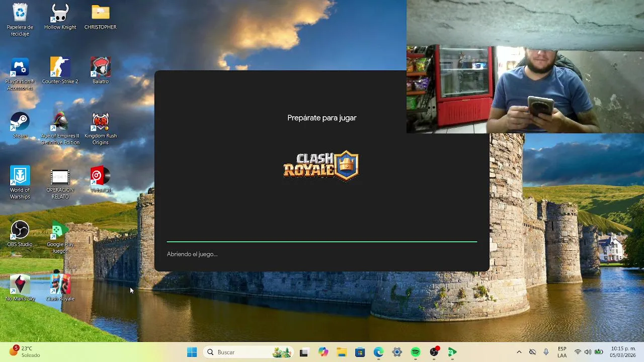Click the green loading progress bar
This screenshot has width=644, height=362.
click(322, 242)
